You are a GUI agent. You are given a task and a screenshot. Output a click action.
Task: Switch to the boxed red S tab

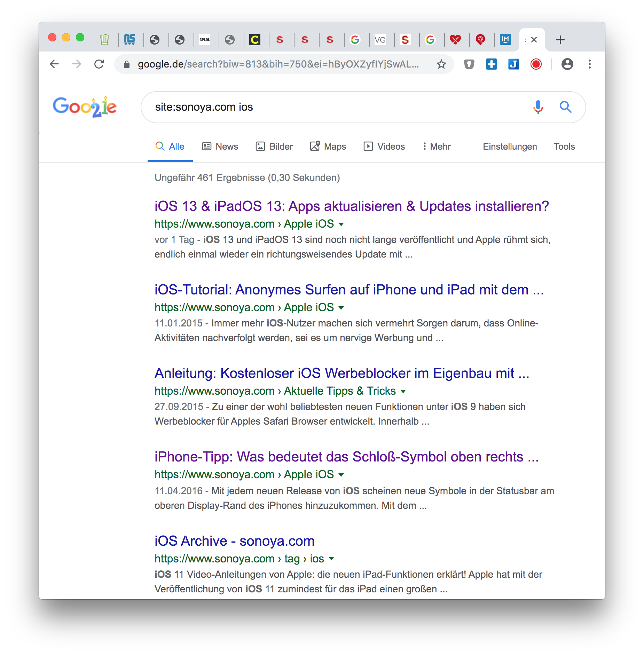[x=405, y=40]
